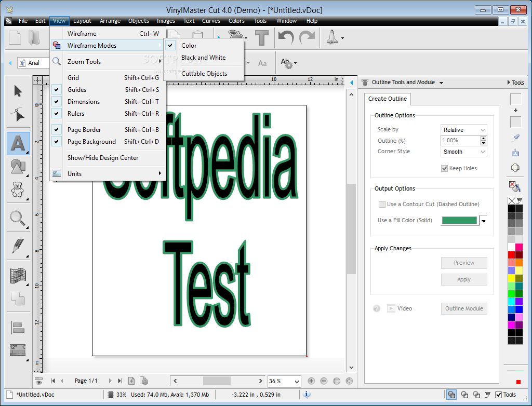Choose Cuttable Objects option
532x406 pixels.
coord(204,74)
